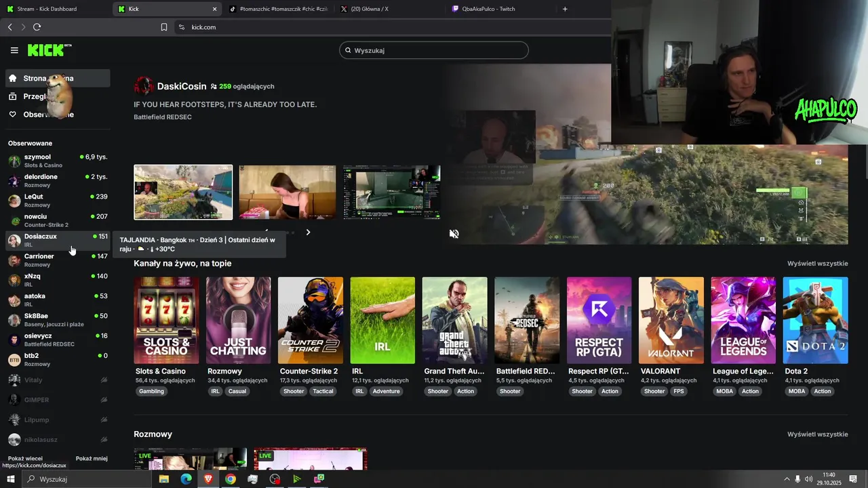Open Dosiaczux followed channel
Screen dimensions: 868x488
tap(58, 240)
